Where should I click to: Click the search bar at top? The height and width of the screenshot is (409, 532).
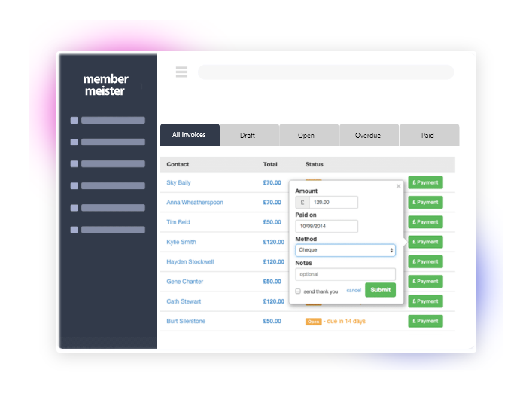tap(325, 72)
